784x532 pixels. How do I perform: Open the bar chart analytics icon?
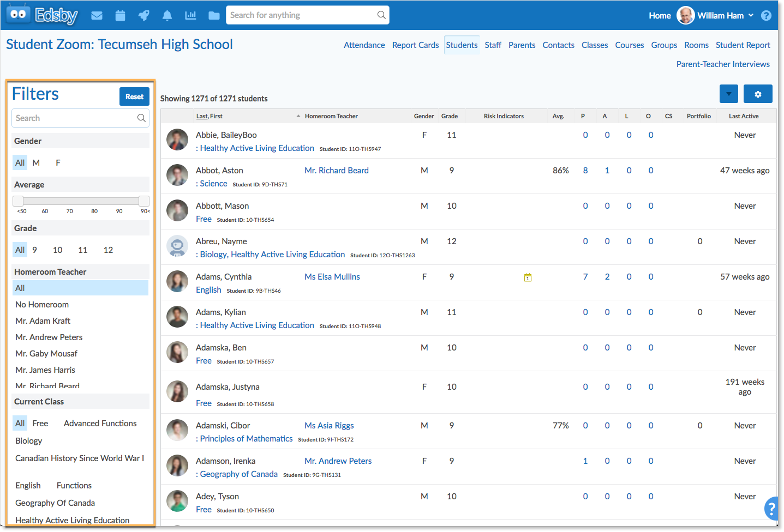(190, 15)
